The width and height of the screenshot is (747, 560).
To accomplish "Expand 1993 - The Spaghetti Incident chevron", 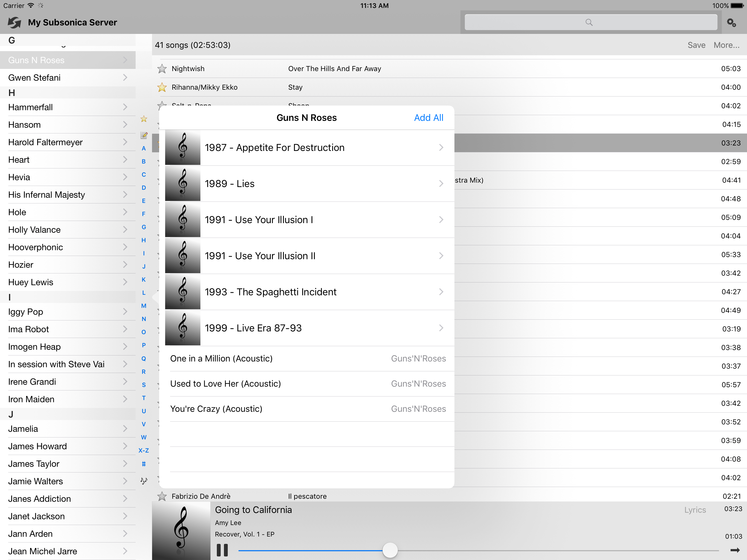I will (441, 292).
